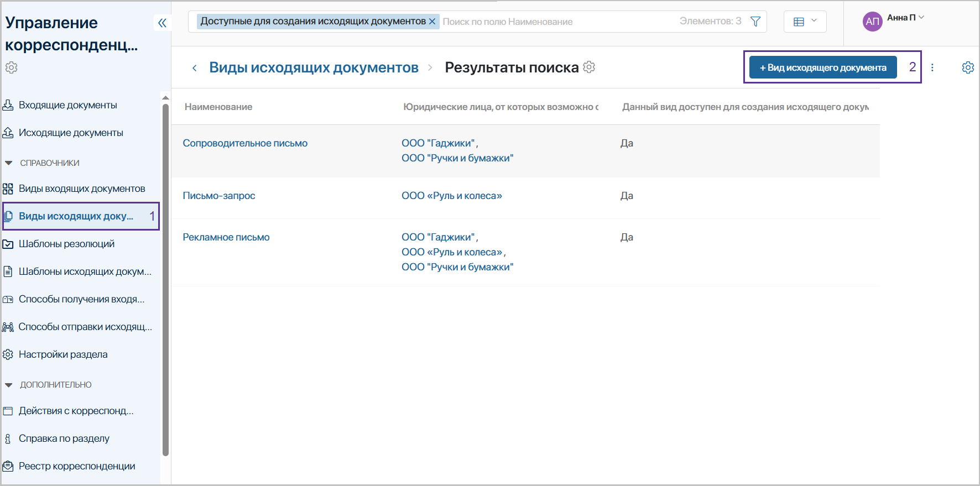Collapse the left sidebar with double-chevron icon
Screen dimensions: 980x486
[x=162, y=23]
